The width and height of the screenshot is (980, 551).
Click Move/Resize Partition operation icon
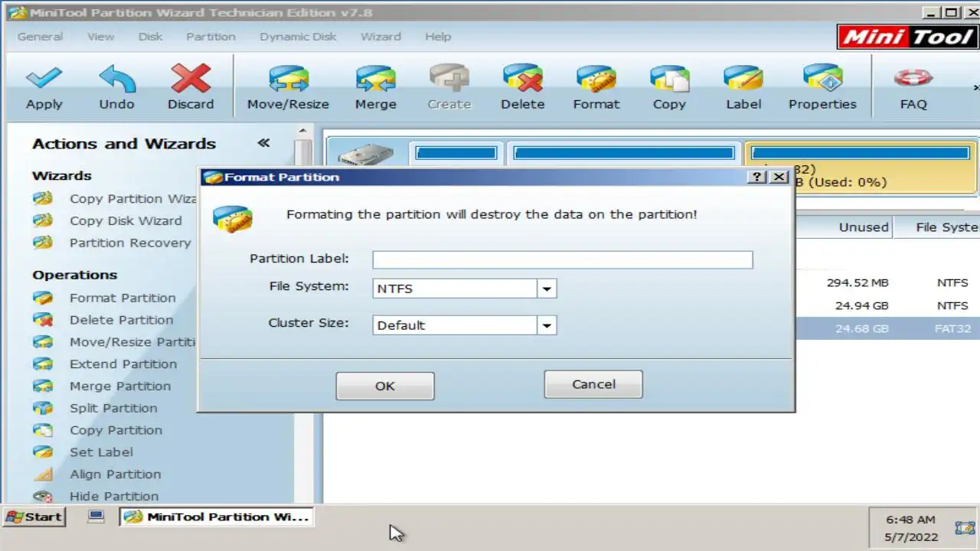point(43,342)
